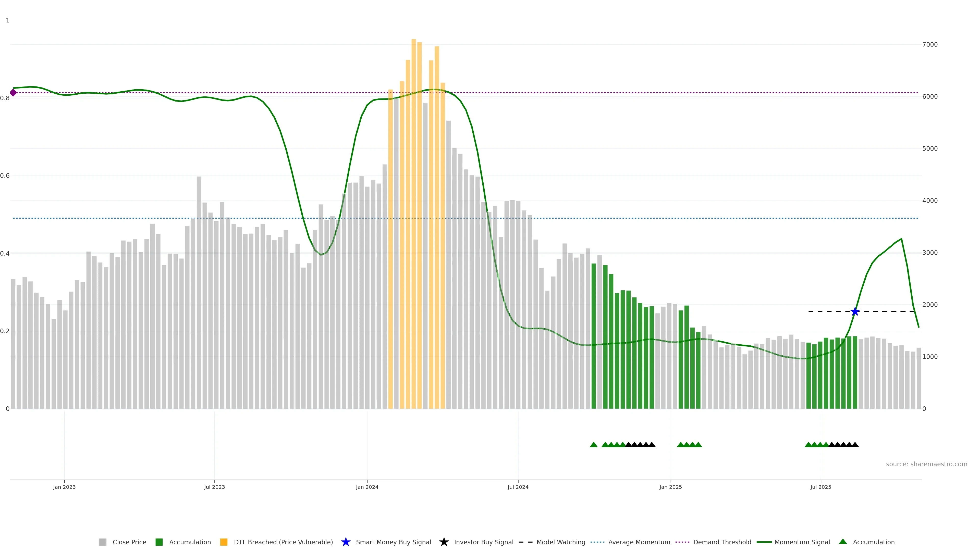Click the blue star icon in the legend
This screenshot has height=551, width=980.
coord(346,542)
